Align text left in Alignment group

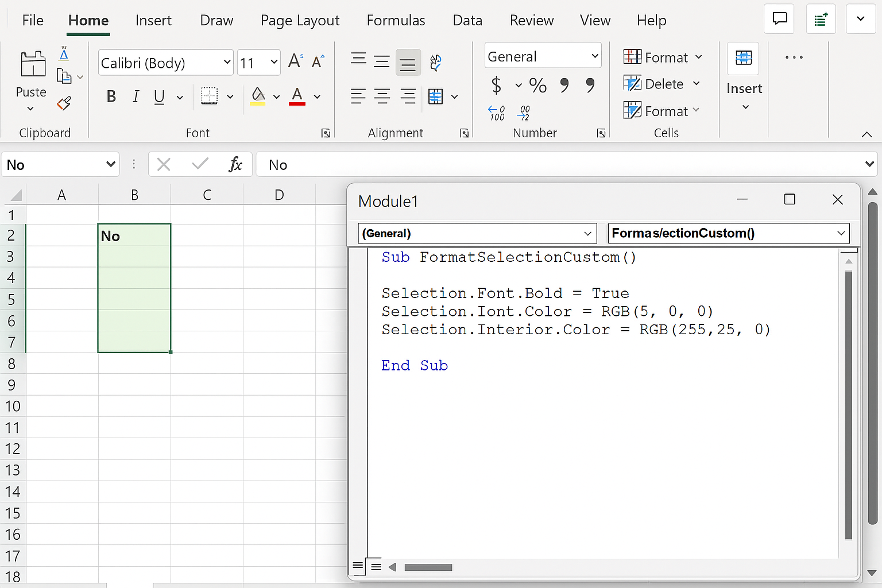click(x=358, y=96)
